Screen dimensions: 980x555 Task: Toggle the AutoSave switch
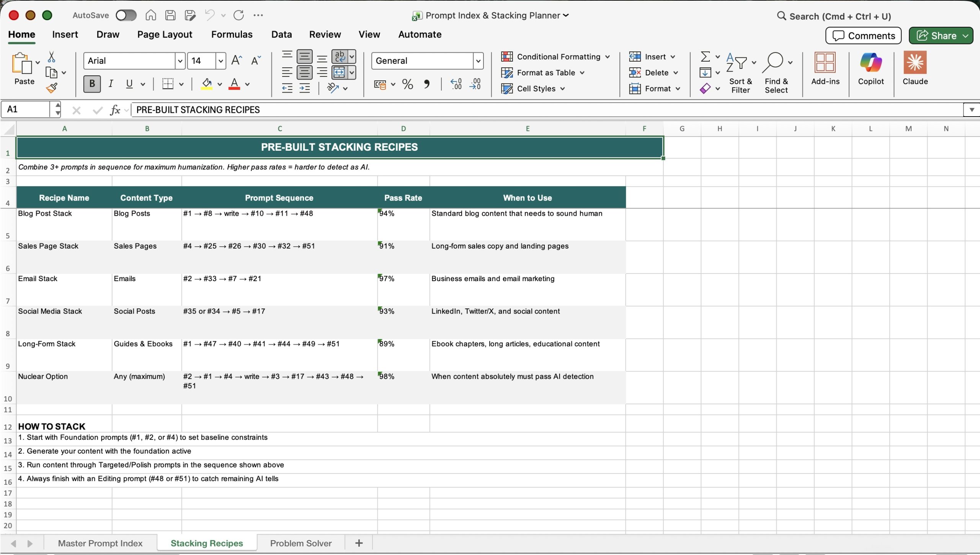pyautogui.click(x=126, y=15)
